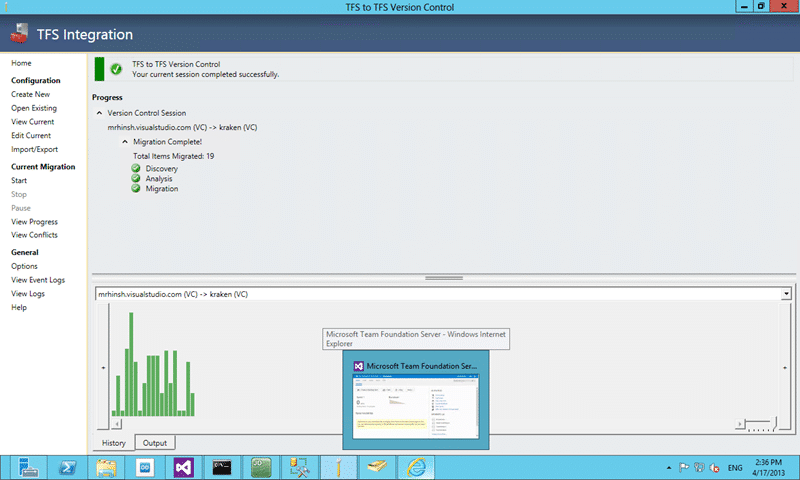Image resolution: width=800 pixels, height=480 pixels.
Task: Open Help in sidebar
Action: pos(19,307)
